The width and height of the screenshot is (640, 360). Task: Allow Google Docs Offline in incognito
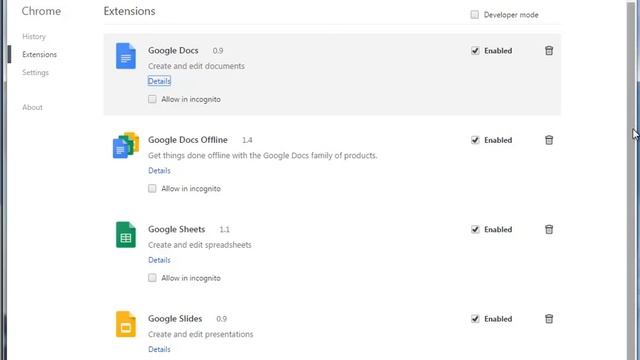[x=152, y=189]
